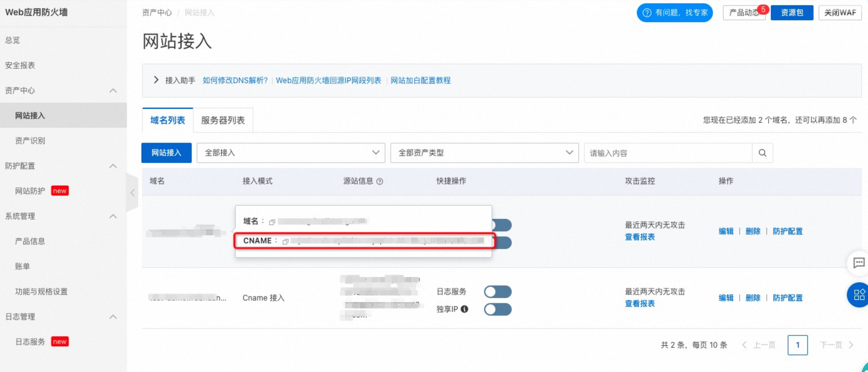Click Cname 接入 cell in second row
This screenshot has width=868, height=372.
263,298
